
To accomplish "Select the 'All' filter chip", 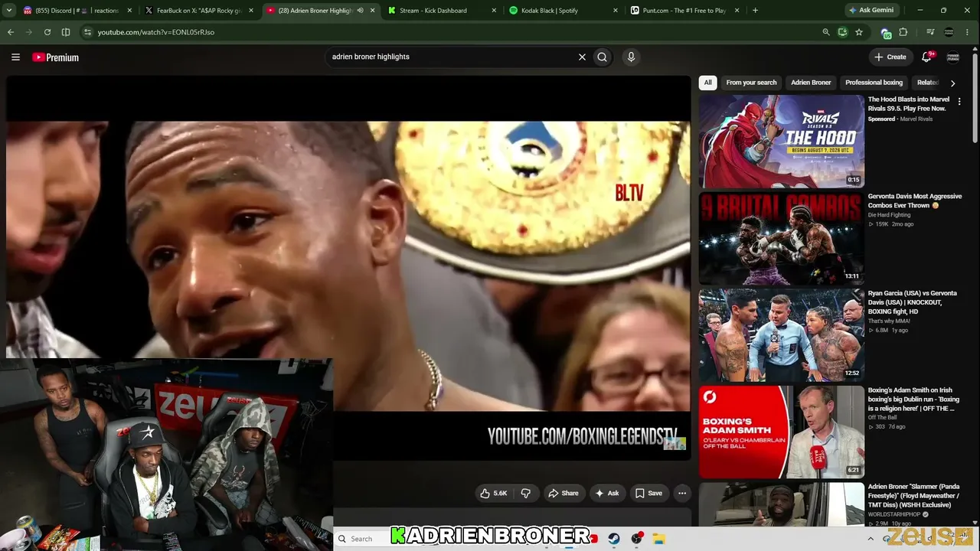I will pyautogui.click(x=708, y=83).
